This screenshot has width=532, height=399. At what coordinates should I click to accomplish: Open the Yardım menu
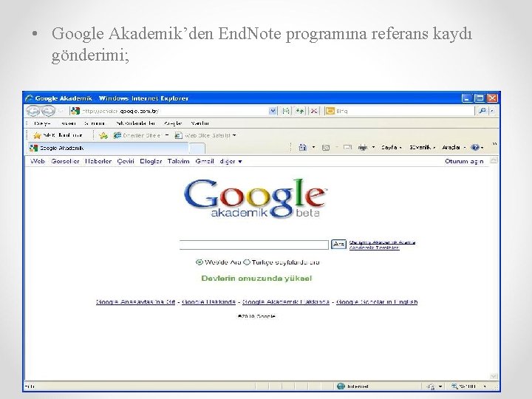[199, 123]
